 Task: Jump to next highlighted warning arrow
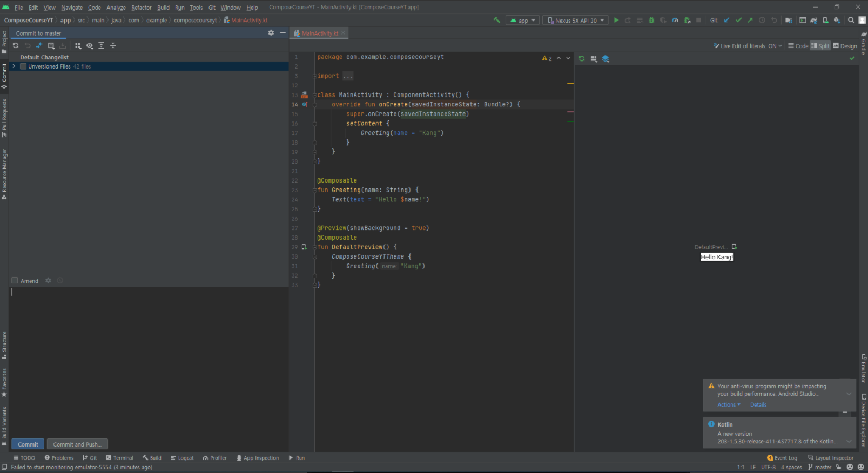(568, 58)
